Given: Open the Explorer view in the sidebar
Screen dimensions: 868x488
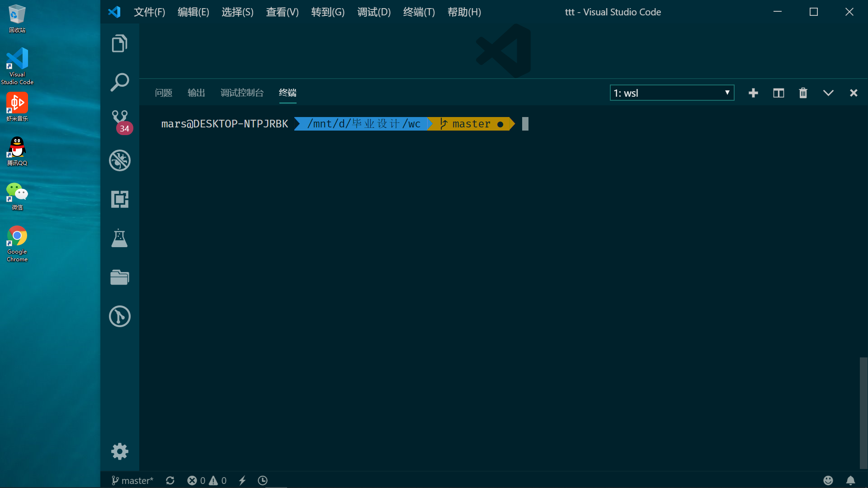Looking at the screenshot, I should [x=119, y=43].
